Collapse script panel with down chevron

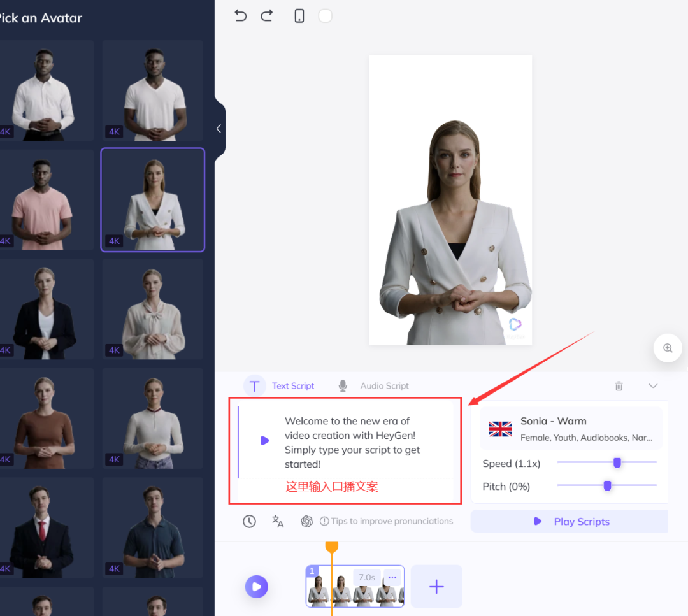(x=653, y=386)
